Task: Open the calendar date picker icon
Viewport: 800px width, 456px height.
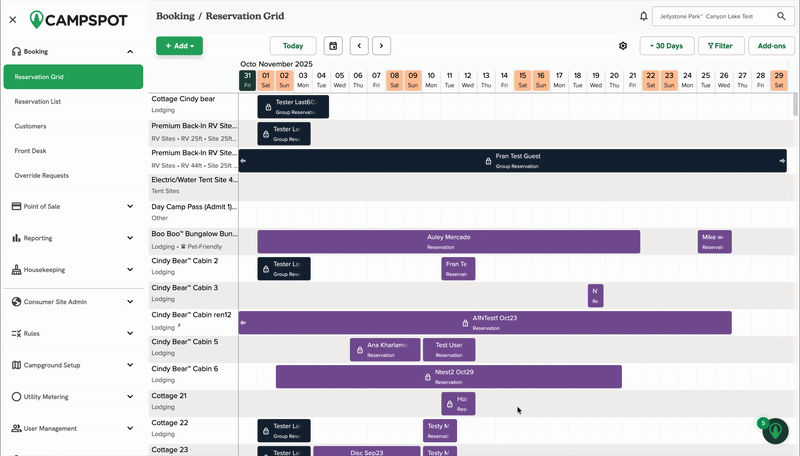Action: click(x=333, y=46)
